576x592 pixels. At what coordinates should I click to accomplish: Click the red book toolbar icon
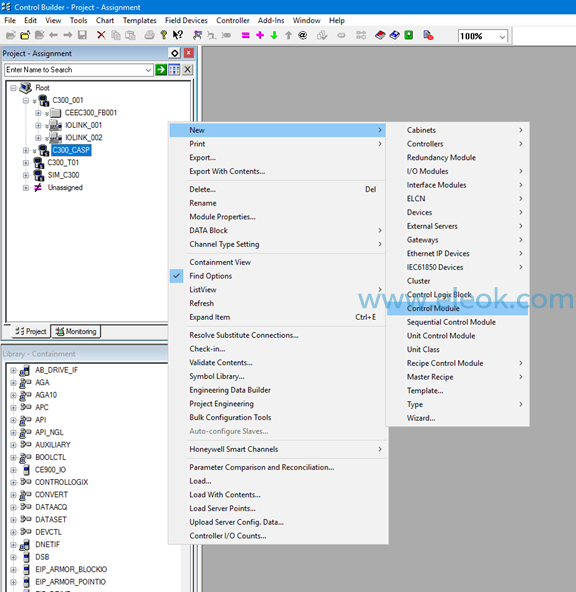pos(380,35)
